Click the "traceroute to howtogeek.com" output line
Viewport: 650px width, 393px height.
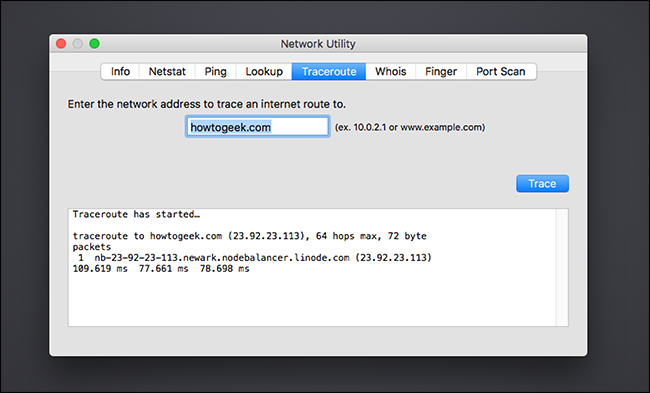point(250,236)
